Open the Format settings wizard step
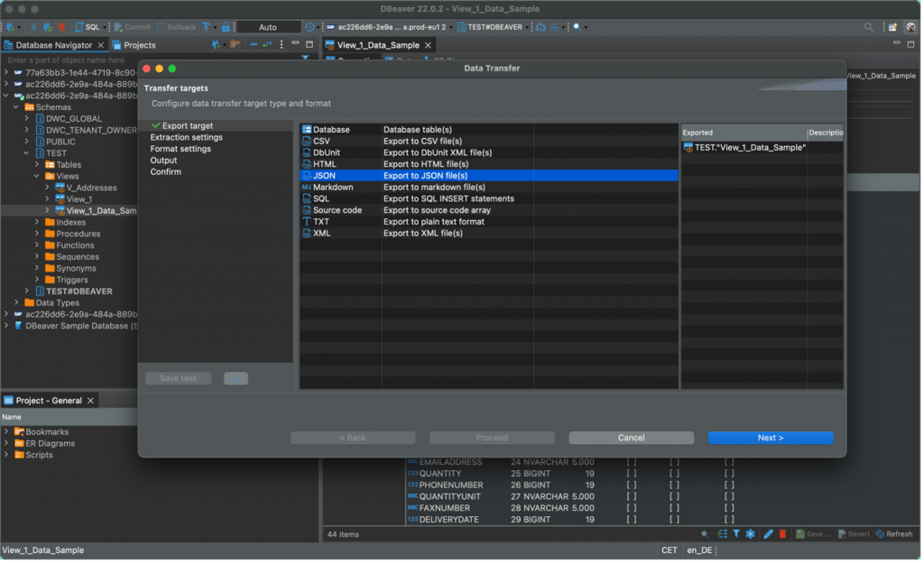Screen dimensions: 924x563 coord(180,149)
